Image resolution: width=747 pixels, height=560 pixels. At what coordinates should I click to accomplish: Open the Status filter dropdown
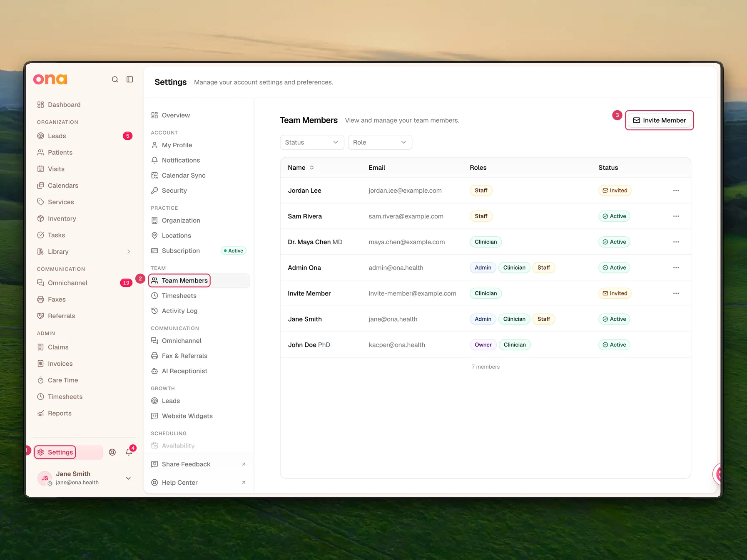pyautogui.click(x=312, y=142)
